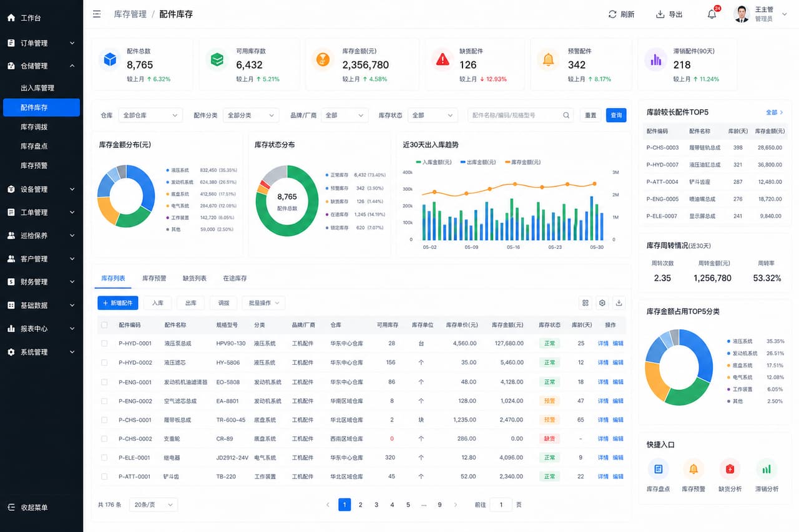Go to next page arrow in pagination
799x532 pixels.
456,505
